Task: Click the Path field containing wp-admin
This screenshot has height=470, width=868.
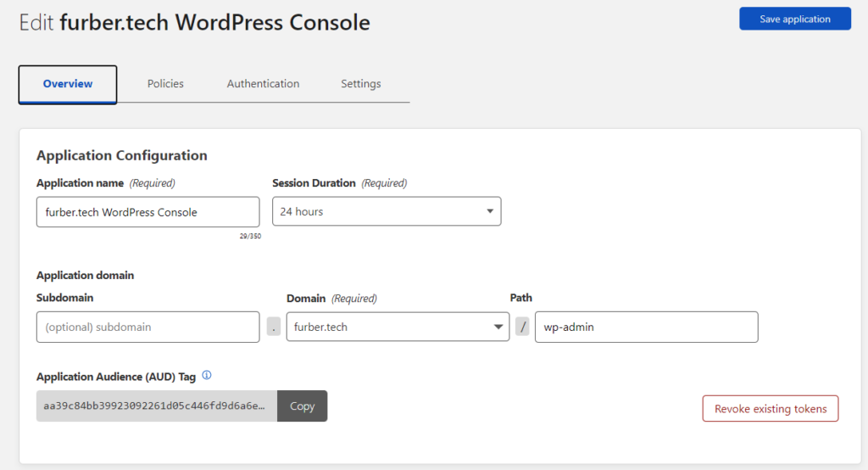Action: (647, 327)
